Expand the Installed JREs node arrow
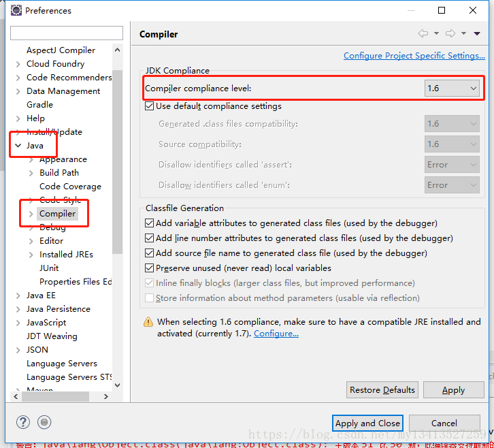 click(x=31, y=255)
